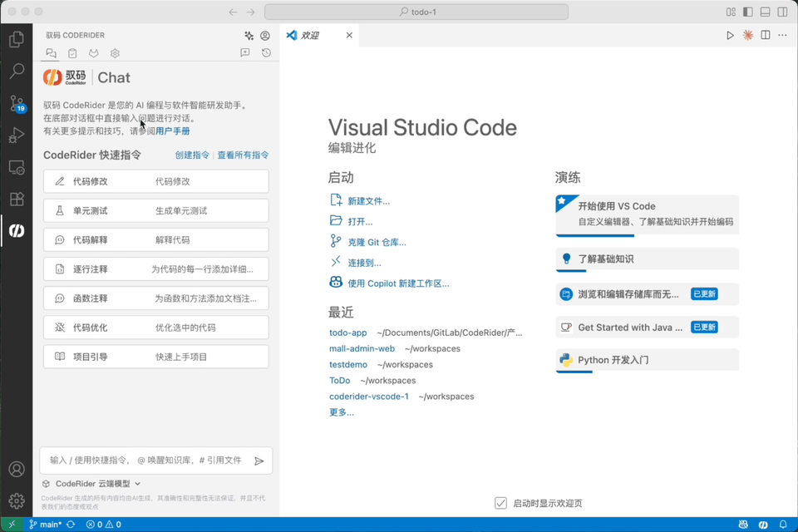Toggle the notifications bell in status bar
This screenshot has width=798, height=532.
pos(782,524)
